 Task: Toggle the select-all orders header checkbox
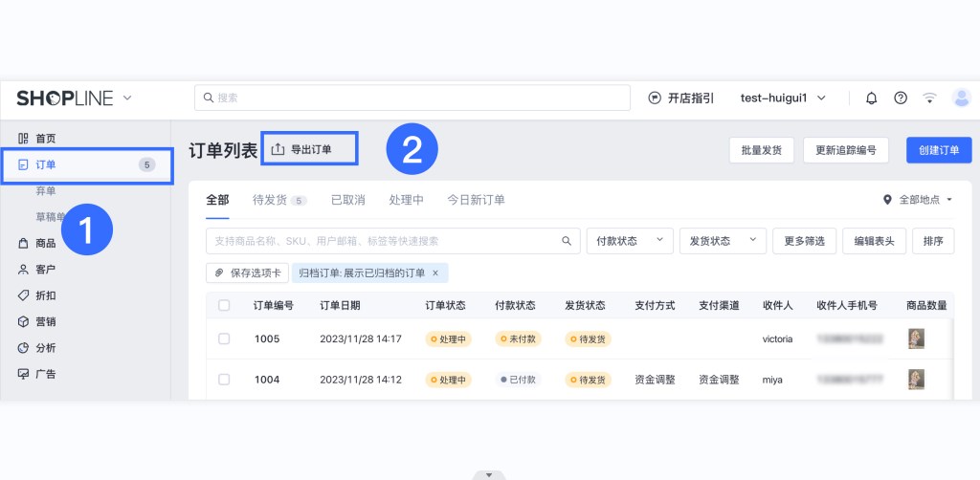[224, 305]
